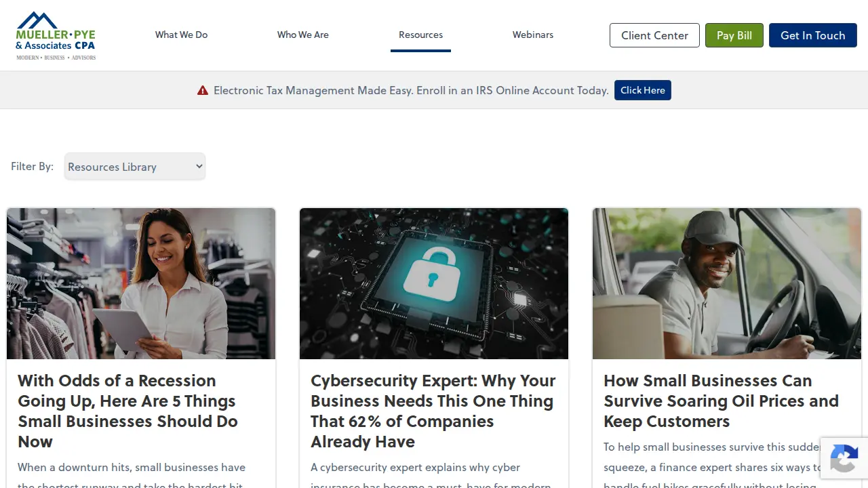Expand the Resources Library filter dropdown

135,167
